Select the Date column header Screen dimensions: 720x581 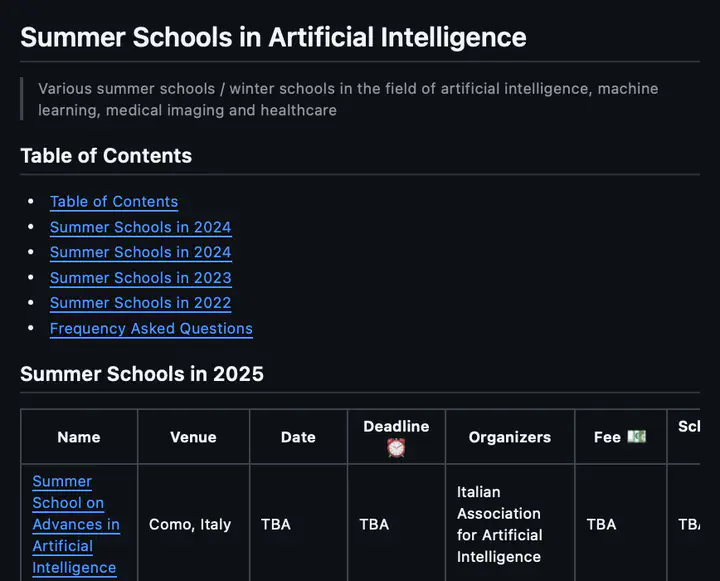click(x=298, y=437)
